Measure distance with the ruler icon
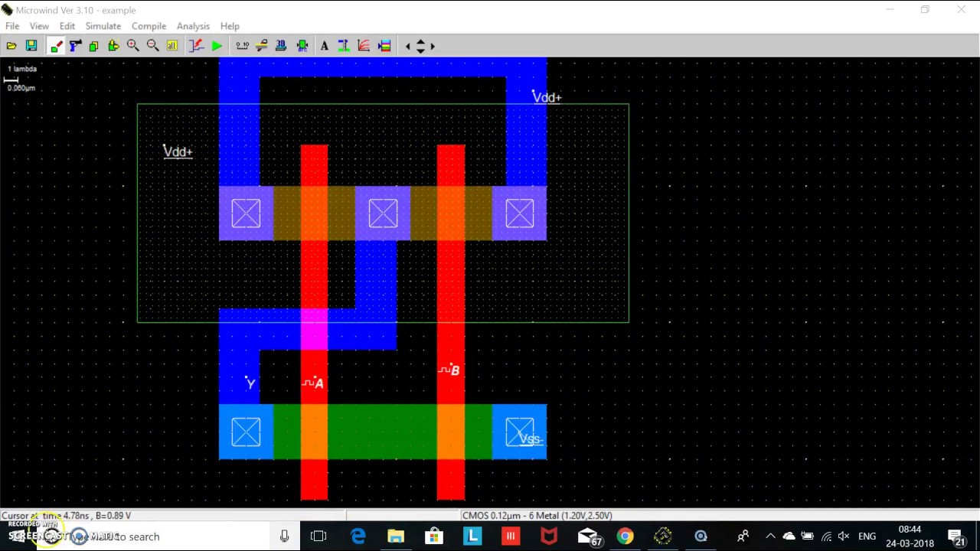The height and width of the screenshot is (551, 980). (x=242, y=46)
